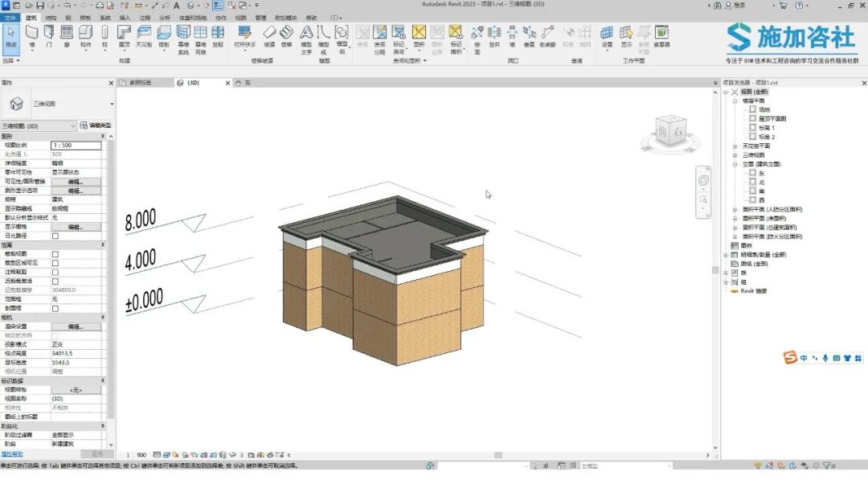Click the Shaft (竖井) opening tool
This screenshot has width=868, height=489.
494,36
